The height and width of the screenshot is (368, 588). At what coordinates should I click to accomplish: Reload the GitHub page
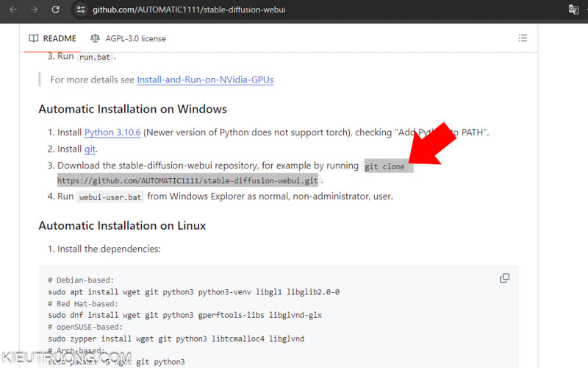pos(56,10)
